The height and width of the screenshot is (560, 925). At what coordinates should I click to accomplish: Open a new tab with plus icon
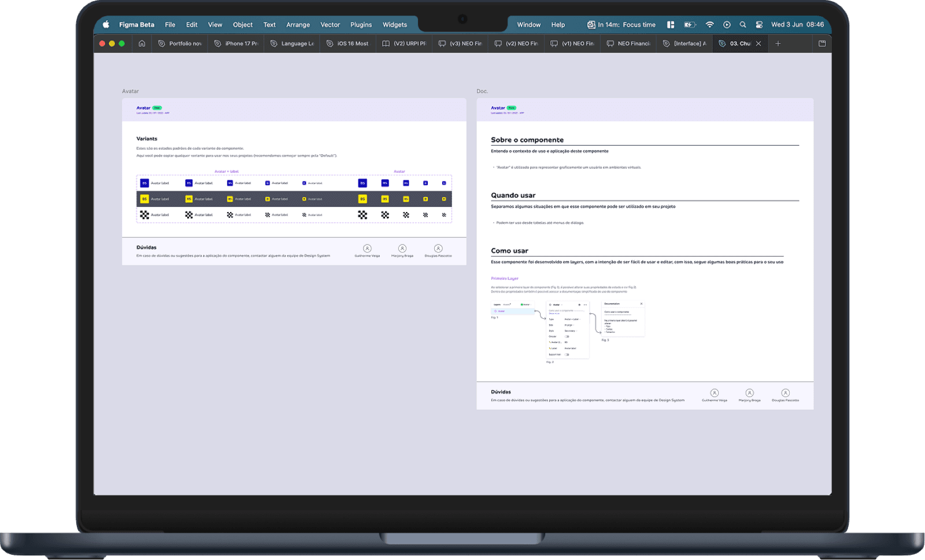click(x=778, y=43)
